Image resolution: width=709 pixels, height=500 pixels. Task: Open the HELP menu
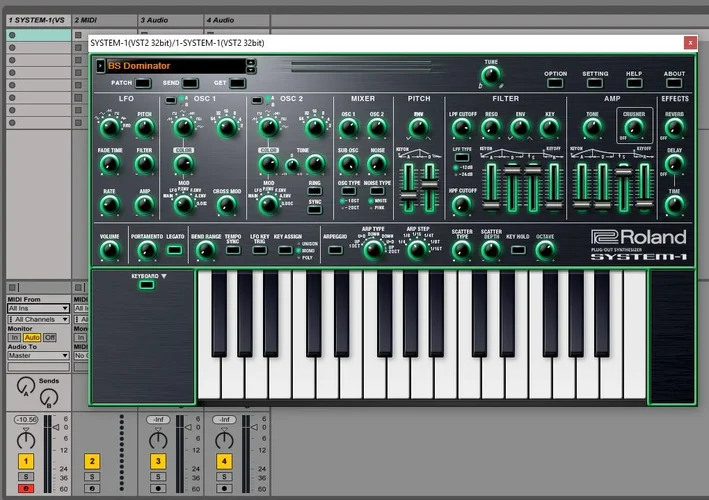pyautogui.click(x=634, y=83)
